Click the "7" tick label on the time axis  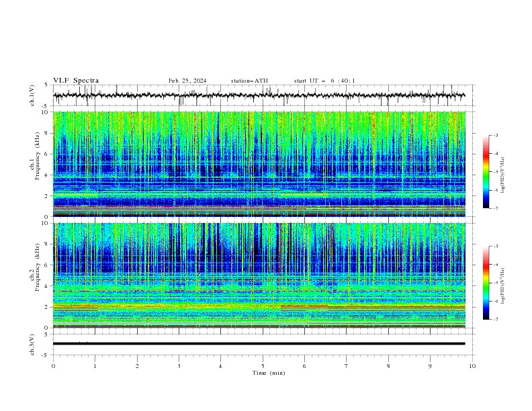[x=347, y=366]
